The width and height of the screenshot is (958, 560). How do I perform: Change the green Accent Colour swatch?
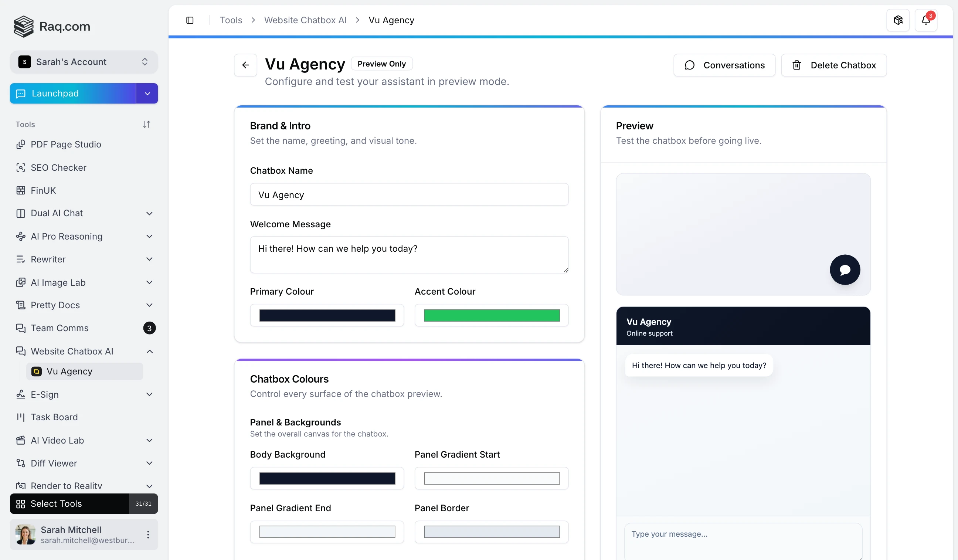click(491, 315)
